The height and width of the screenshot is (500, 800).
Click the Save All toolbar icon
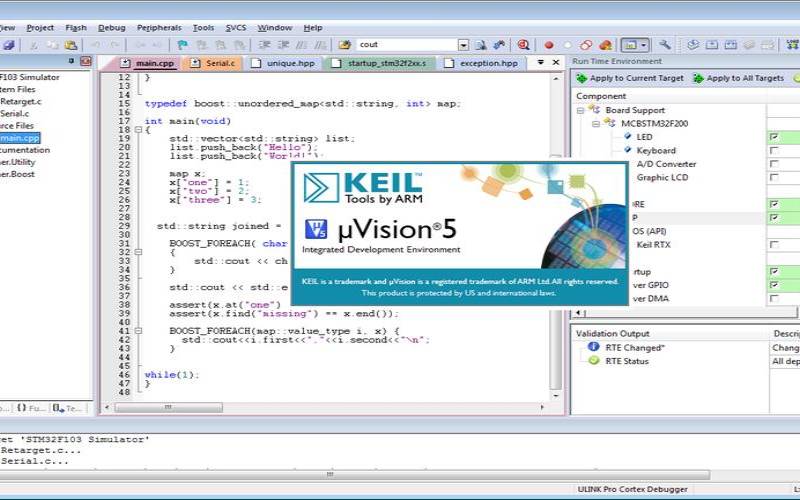(x=8, y=45)
